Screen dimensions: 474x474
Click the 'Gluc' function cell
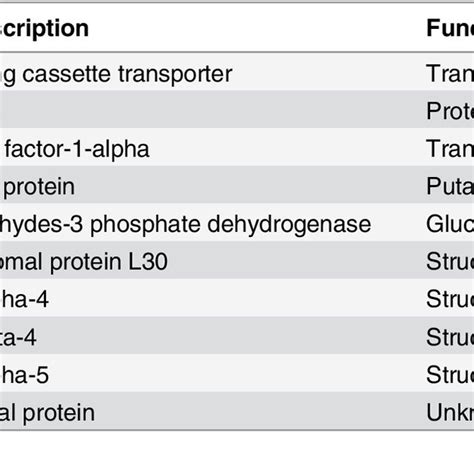click(x=450, y=224)
